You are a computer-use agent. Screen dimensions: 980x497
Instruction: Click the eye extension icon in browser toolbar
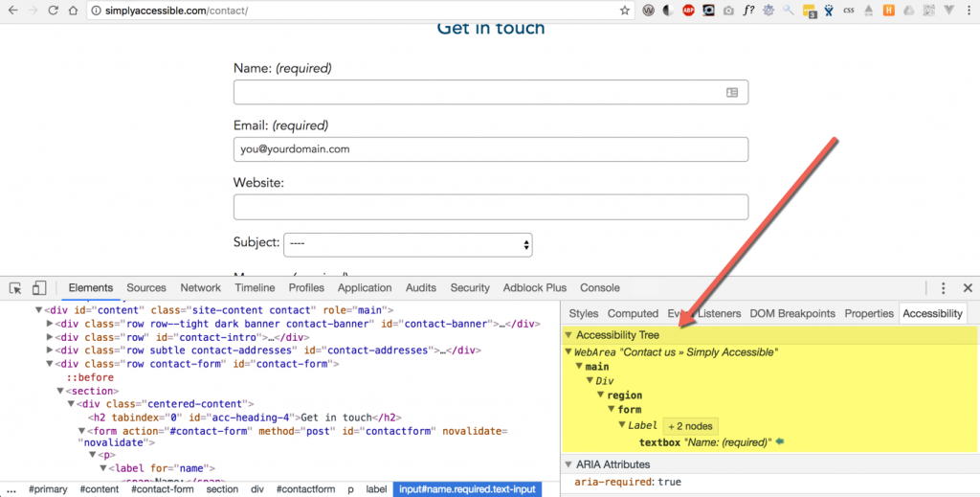coord(708,11)
